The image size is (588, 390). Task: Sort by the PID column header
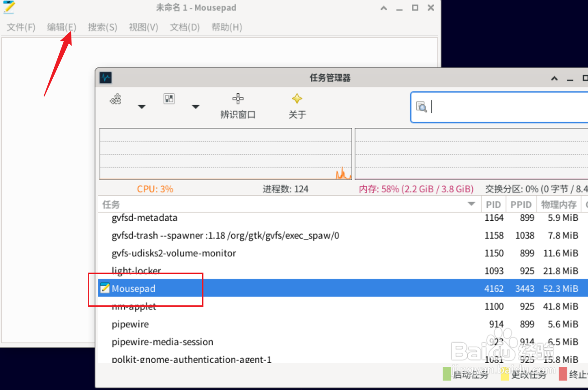coord(493,205)
